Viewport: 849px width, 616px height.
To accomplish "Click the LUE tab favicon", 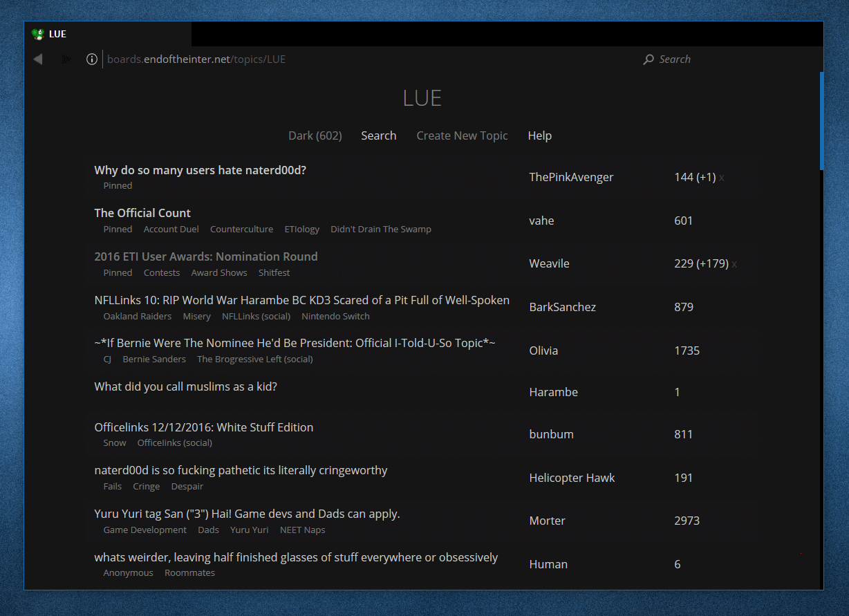I will [x=38, y=34].
